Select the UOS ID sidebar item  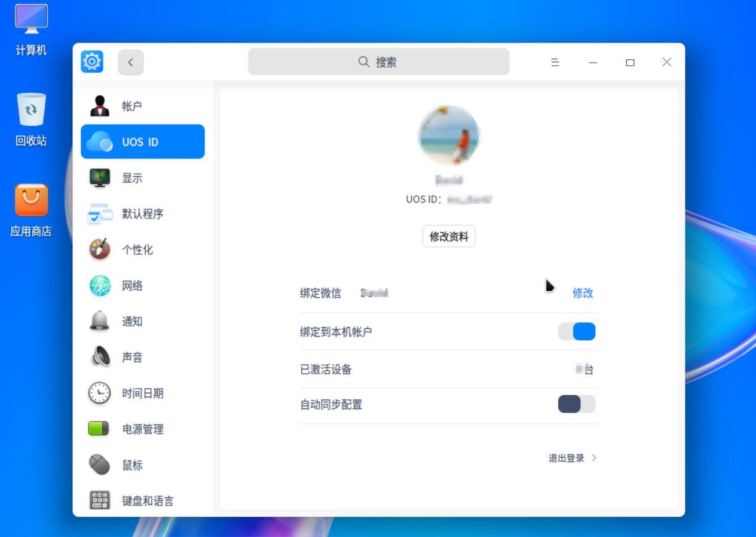[143, 142]
